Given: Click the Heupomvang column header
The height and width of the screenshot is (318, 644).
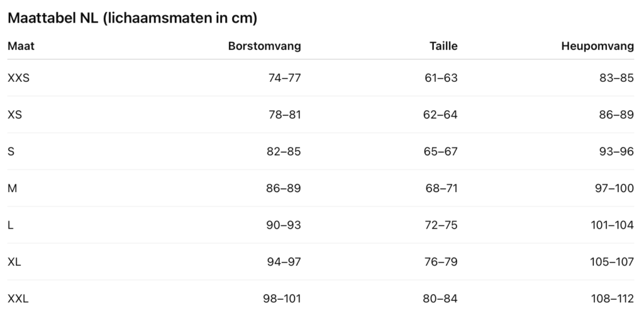Looking at the screenshot, I should pos(597,46).
